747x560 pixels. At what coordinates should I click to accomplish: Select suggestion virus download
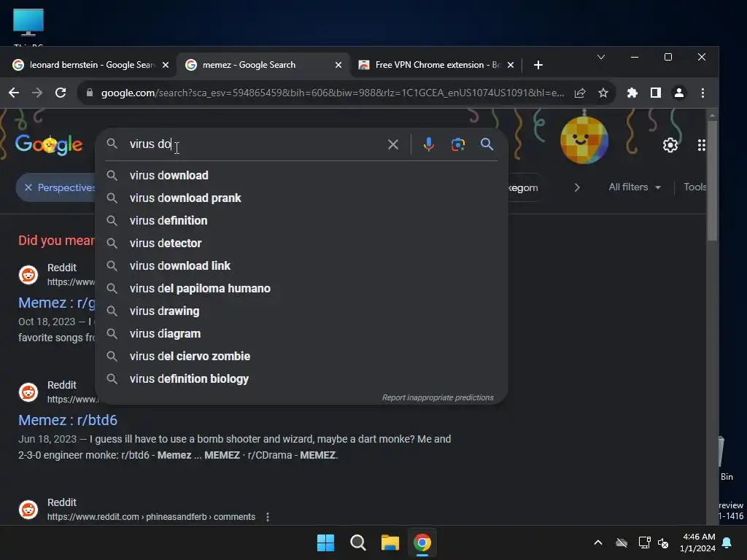click(301, 175)
